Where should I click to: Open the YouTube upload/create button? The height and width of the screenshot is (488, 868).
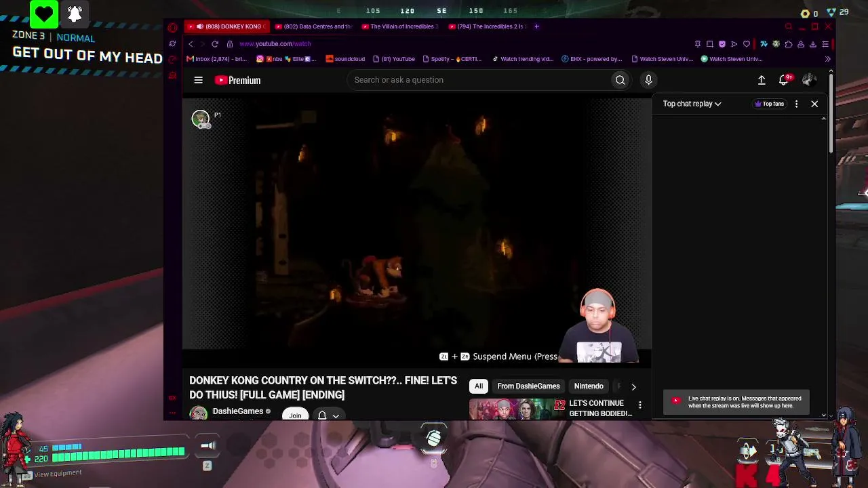[762, 80]
